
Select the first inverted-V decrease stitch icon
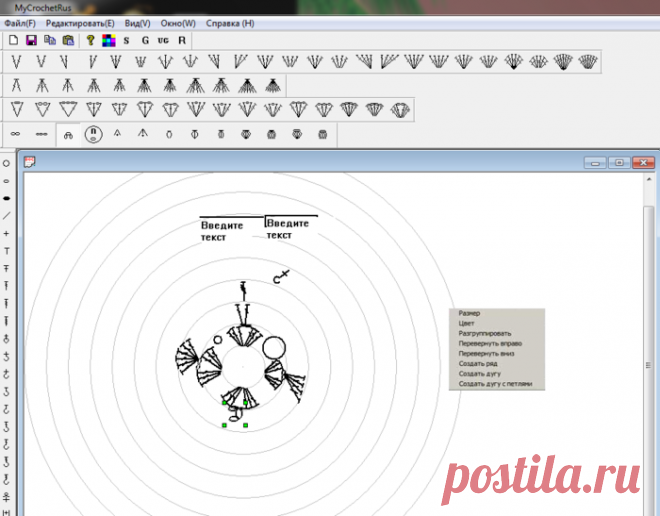(16, 85)
